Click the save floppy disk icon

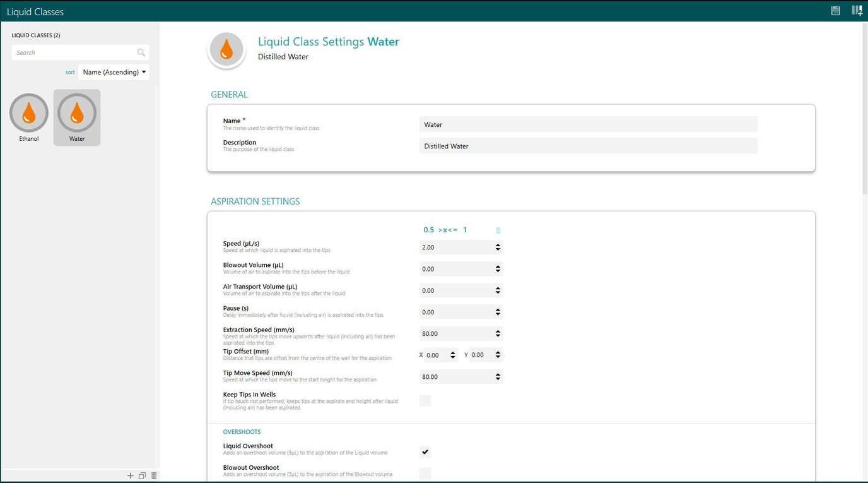click(x=835, y=11)
